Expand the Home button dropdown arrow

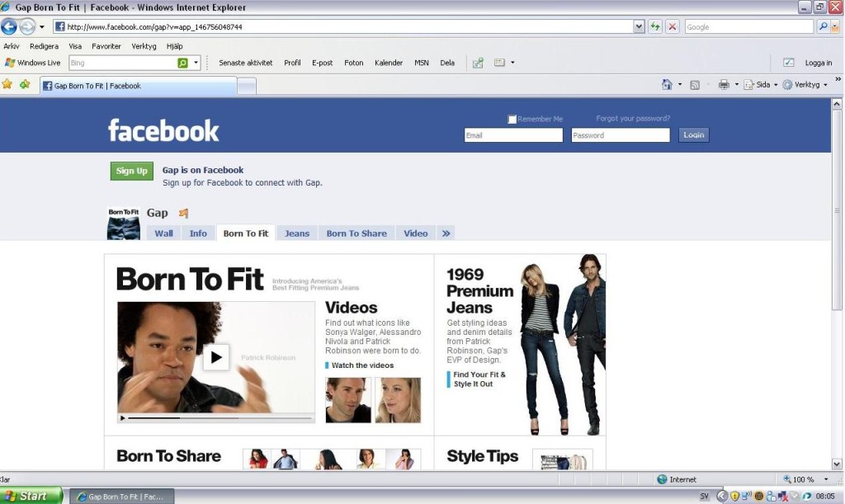680,84
